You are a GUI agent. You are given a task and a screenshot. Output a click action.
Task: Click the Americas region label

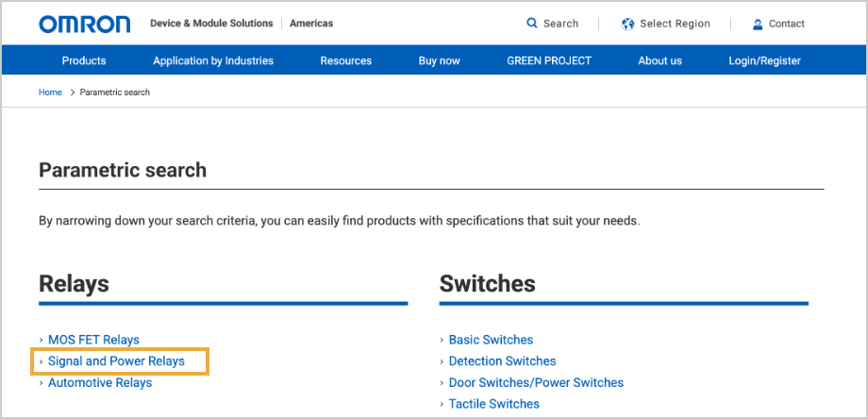[x=311, y=24]
